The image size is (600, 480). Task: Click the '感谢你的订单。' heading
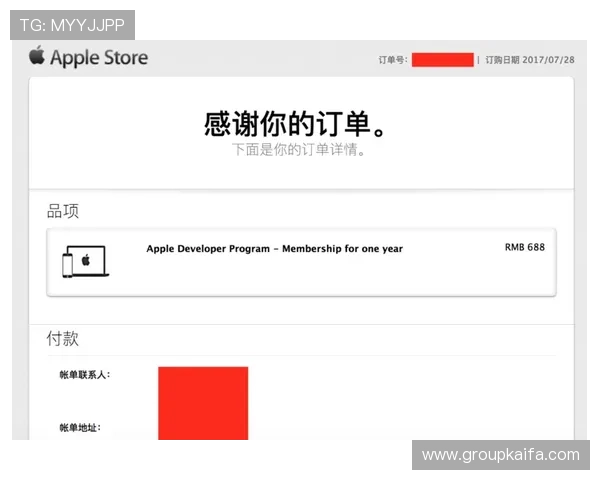click(x=295, y=124)
